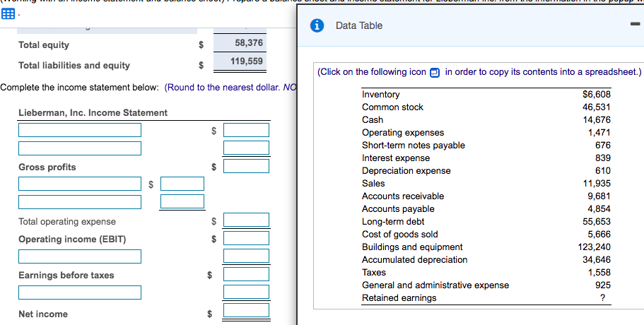Click the label field above Total operating expense
644x325 pixels.
pos(80,202)
